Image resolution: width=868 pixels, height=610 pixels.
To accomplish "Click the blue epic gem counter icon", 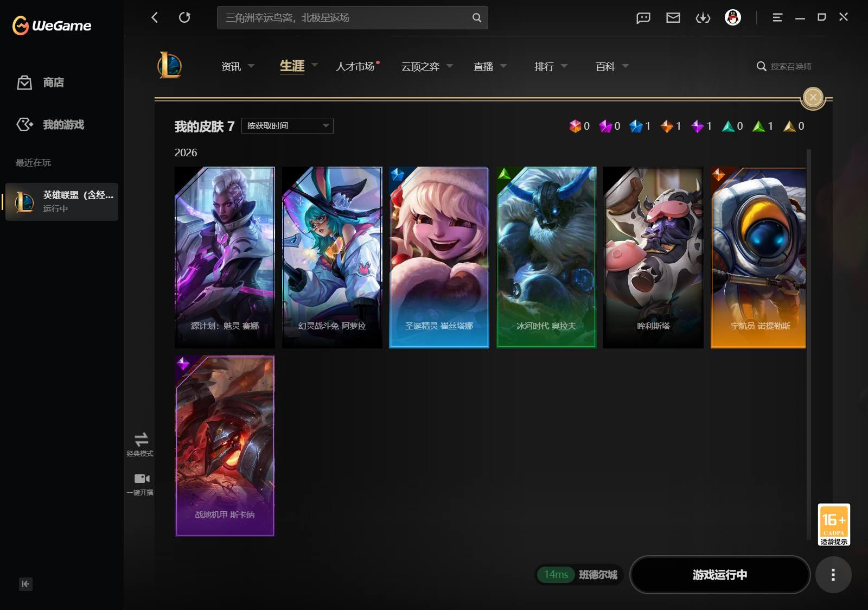I will point(636,126).
